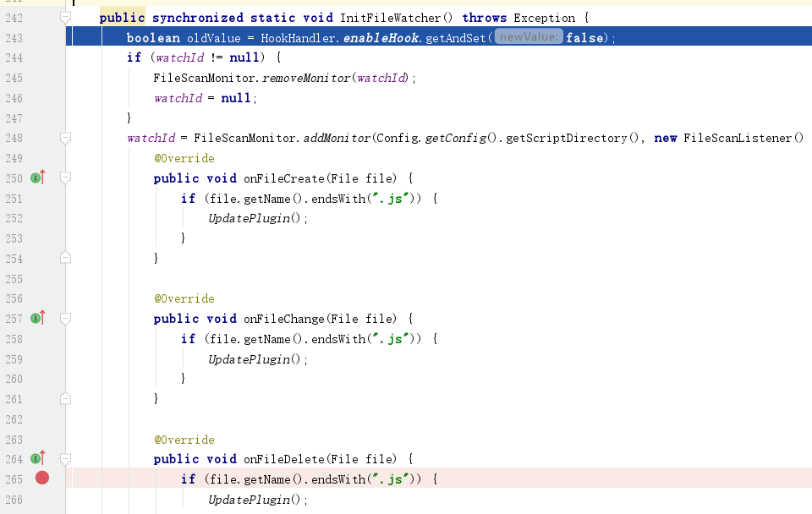Fold the onFileChange method at line 257
The height and width of the screenshot is (514, 812).
pyautogui.click(x=66, y=319)
